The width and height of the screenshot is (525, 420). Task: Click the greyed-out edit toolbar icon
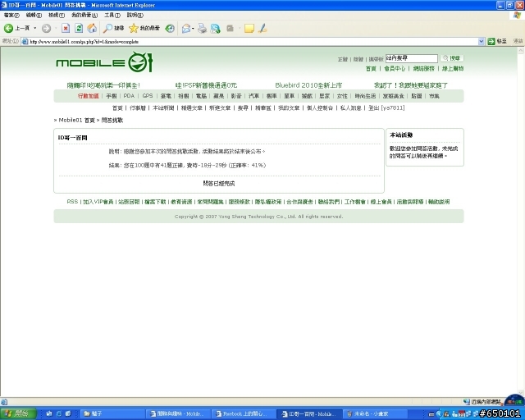click(x=230, y=29)
